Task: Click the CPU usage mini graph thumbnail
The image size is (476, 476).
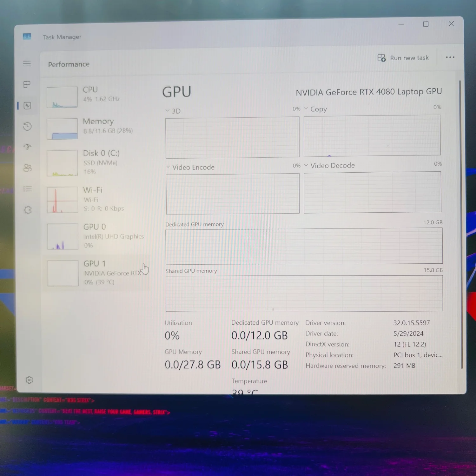Action: (x=62, y=97)
